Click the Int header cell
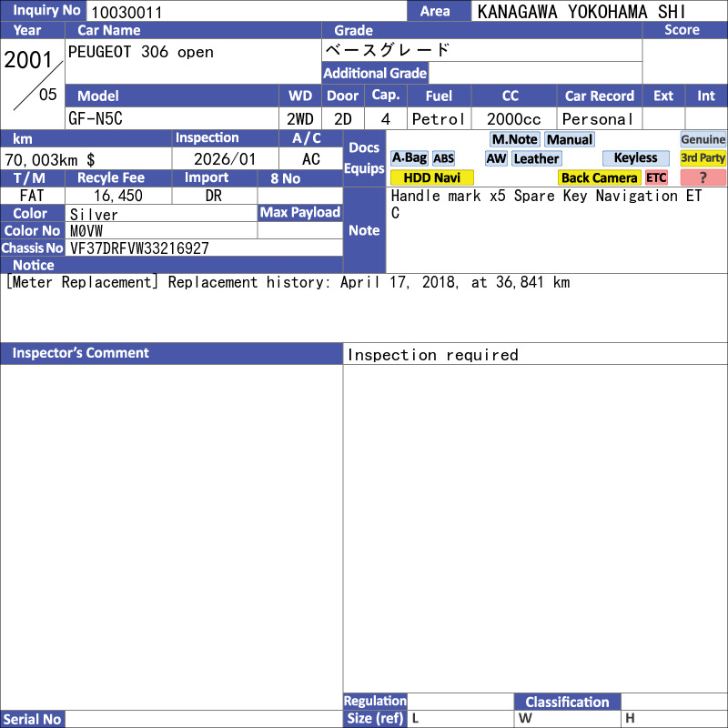The width and height of the screenshot is (728, 728). coord(706,96)
